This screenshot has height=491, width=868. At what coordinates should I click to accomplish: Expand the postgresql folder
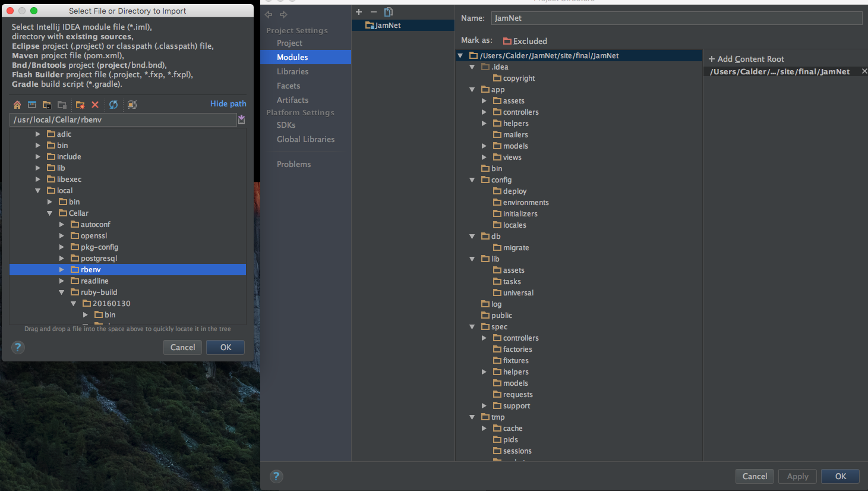tap(62, 259)
